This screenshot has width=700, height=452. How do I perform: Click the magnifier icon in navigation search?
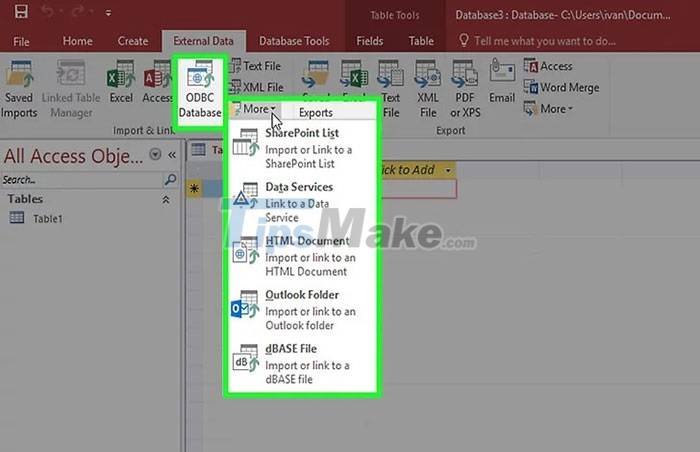point(170,180)
